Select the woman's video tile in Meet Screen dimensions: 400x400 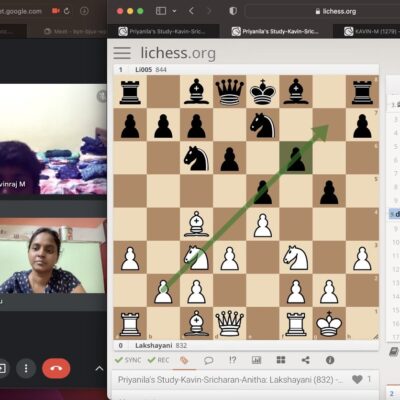point(53,256)
